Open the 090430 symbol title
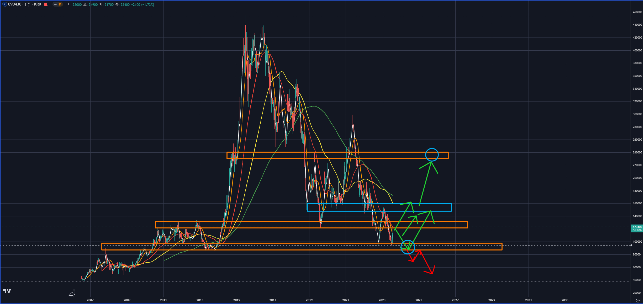 pyautogui.click(x=15, y=4)
